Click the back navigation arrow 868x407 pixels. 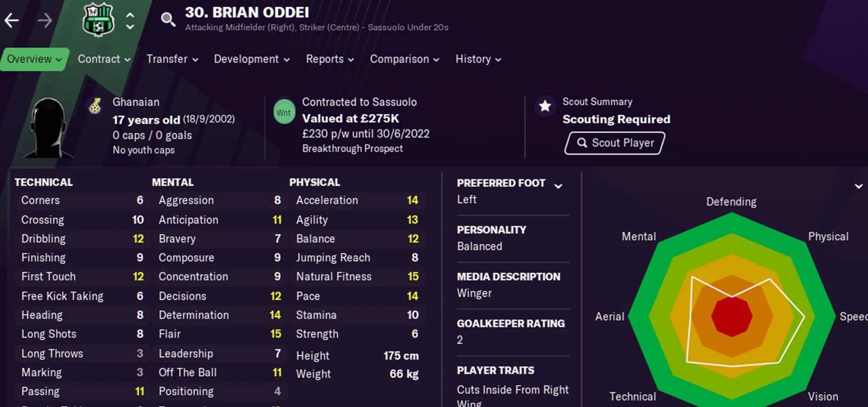pos(12,20)
